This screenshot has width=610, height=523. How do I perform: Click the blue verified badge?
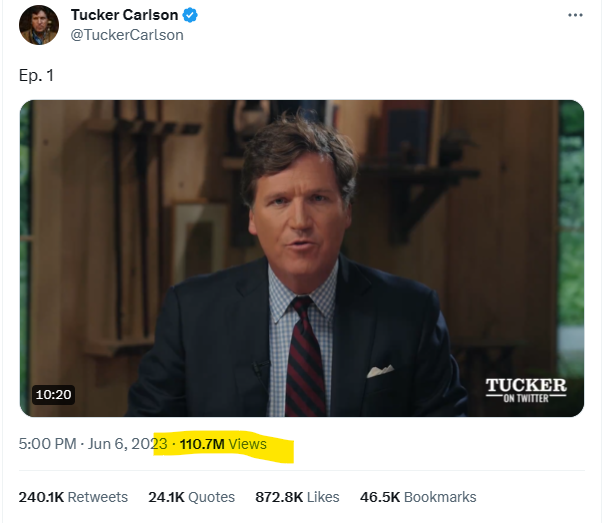(190, 16)
